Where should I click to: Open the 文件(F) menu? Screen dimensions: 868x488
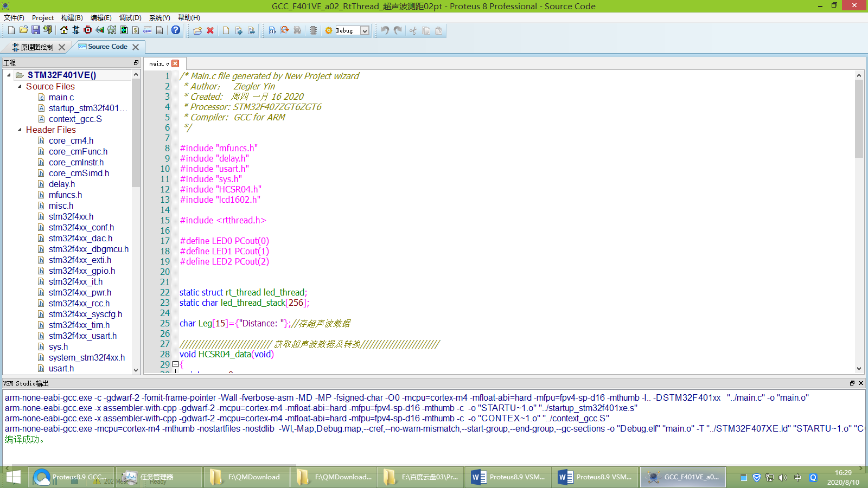coord(14,17)
